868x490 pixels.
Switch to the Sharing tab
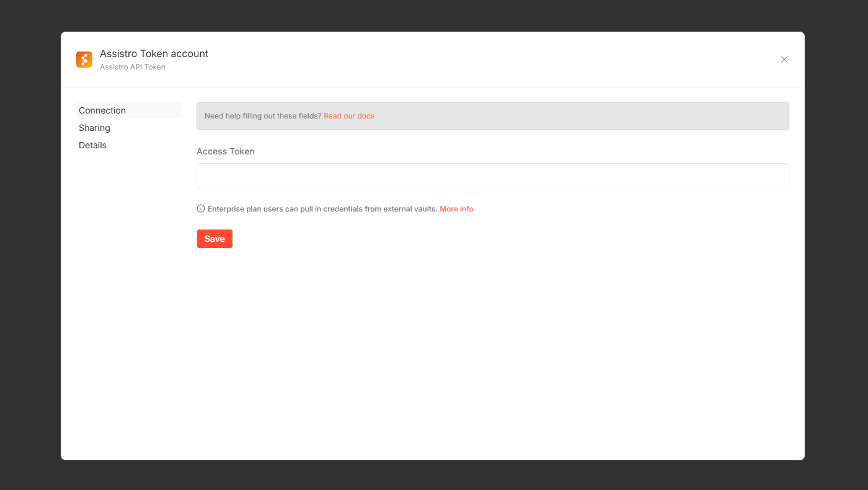coord(94,128)
